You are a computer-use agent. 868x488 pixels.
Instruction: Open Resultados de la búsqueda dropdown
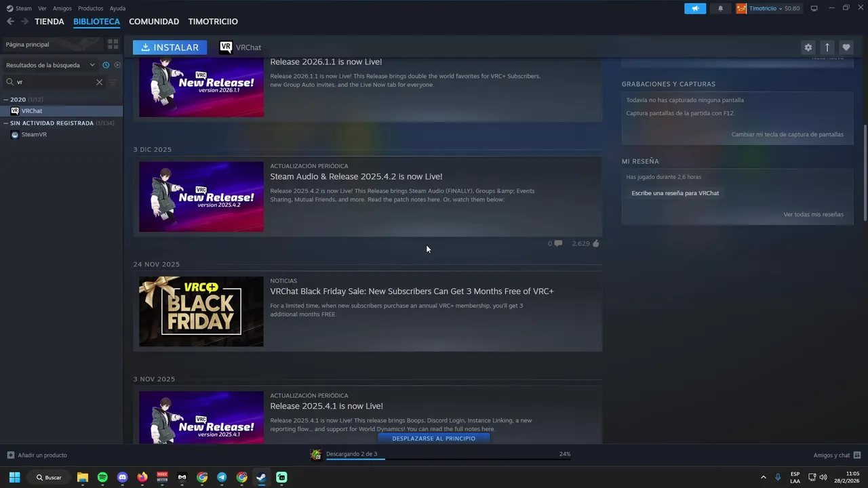coord(50,65)
